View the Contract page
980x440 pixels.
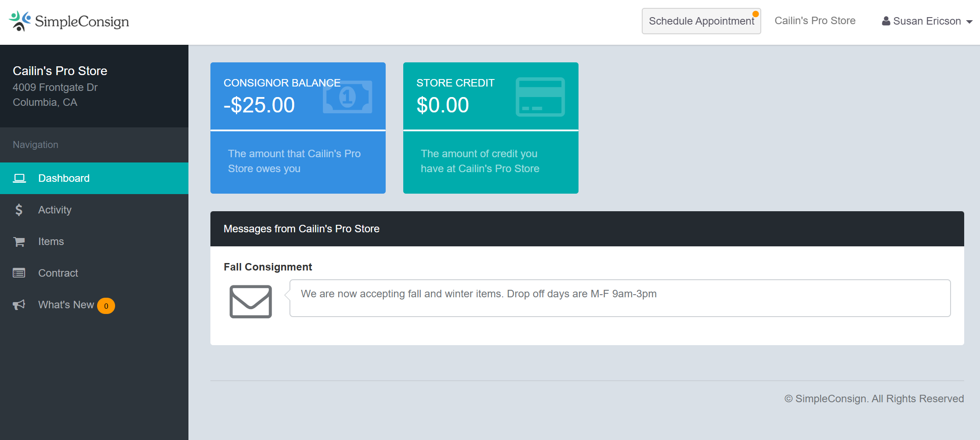click(94, 273)
